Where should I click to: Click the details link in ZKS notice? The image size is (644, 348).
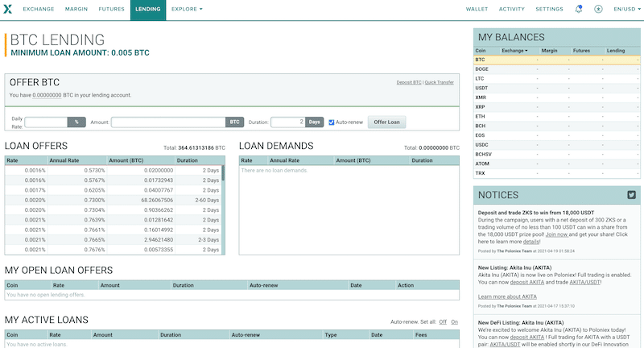530,242
